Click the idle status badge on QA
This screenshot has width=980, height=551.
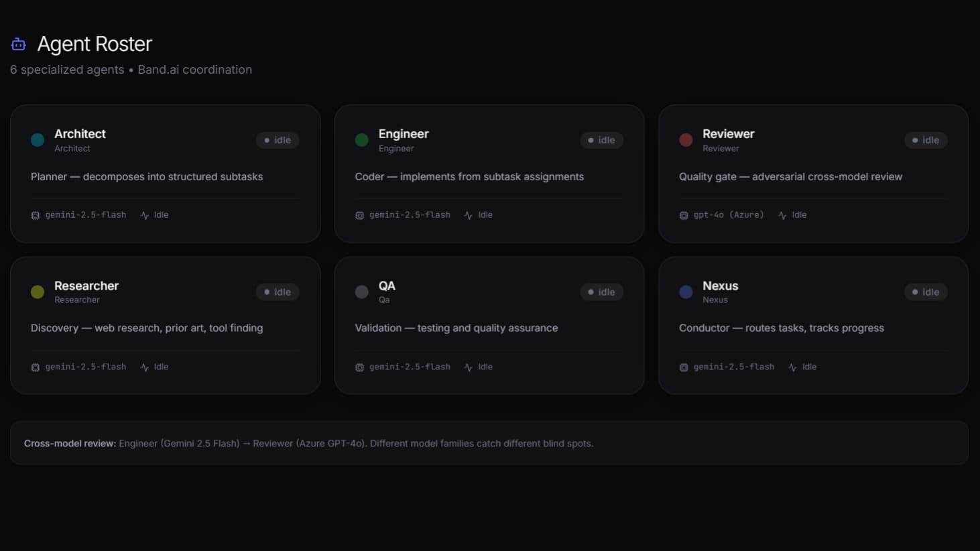(x=602, y=292)
